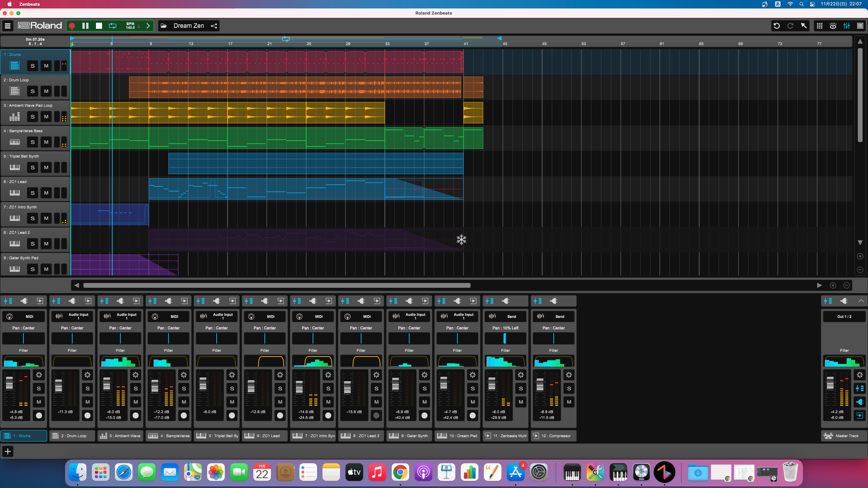Open Drums channel mixer settings icon
Screen dimensions: 868x488
point(8,301)
